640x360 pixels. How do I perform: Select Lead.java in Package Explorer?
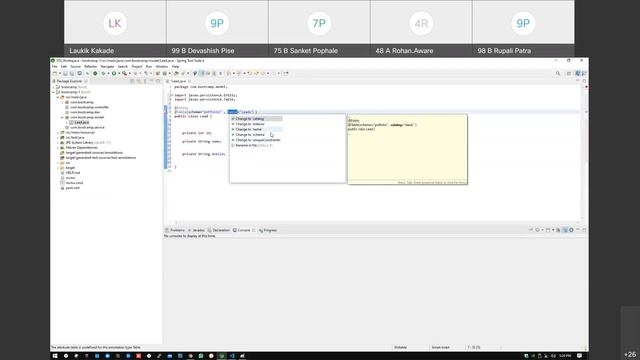[79, 122]
